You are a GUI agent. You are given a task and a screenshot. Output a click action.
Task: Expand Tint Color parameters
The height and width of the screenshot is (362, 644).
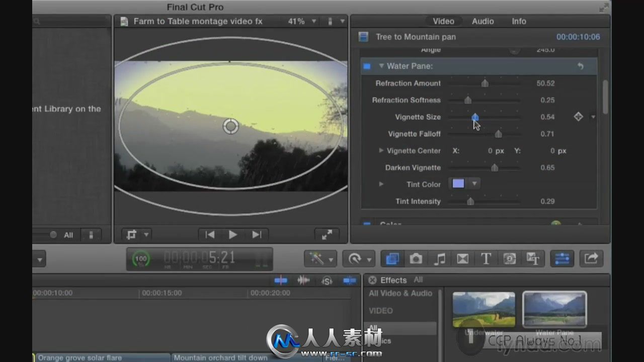[x=381, y=184]
